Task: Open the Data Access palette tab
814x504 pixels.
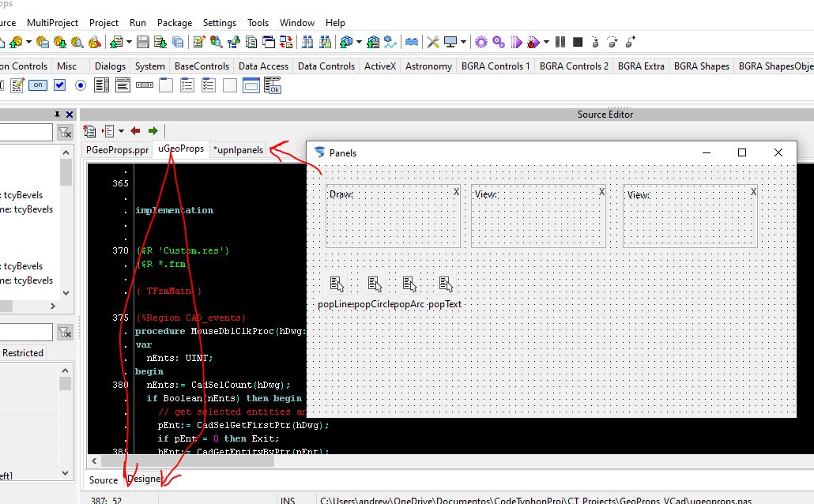Action: [x=263, y=66]
